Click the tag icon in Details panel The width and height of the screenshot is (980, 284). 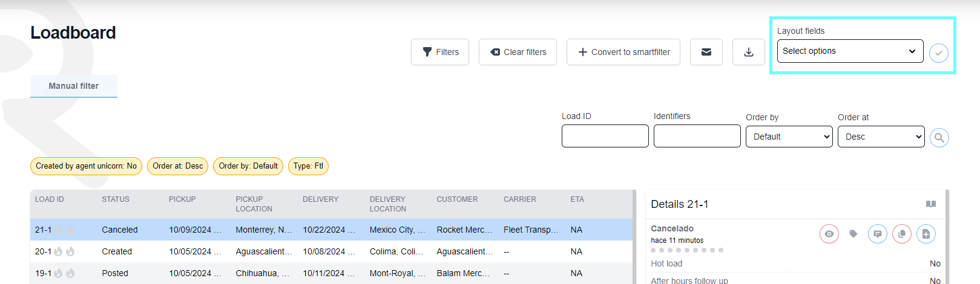point(853,234)
